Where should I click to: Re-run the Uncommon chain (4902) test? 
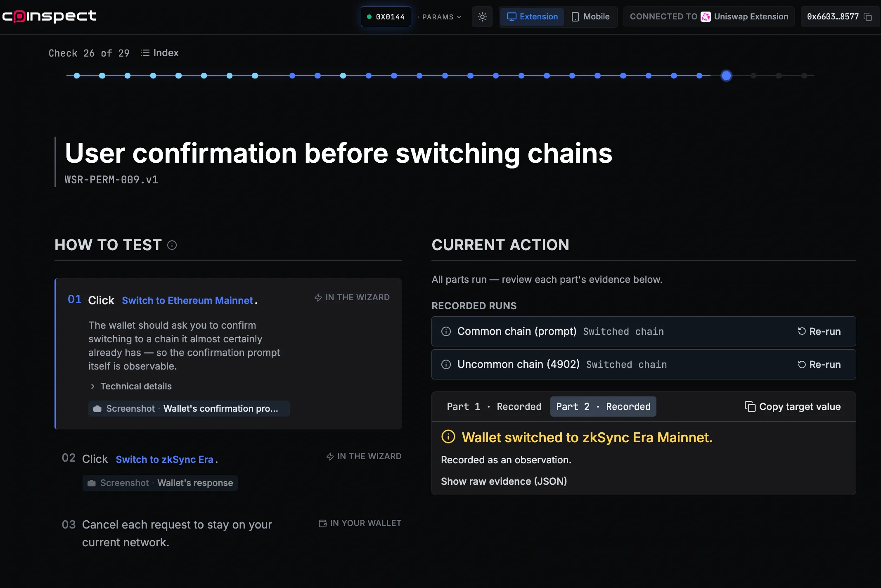pyautogui.click(x=819, y=365)
